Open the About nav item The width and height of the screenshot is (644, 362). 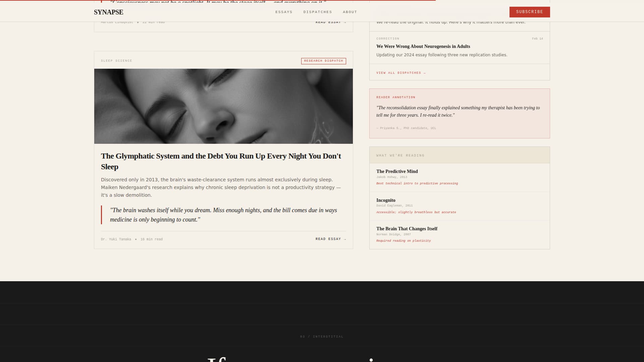point(350,12)
